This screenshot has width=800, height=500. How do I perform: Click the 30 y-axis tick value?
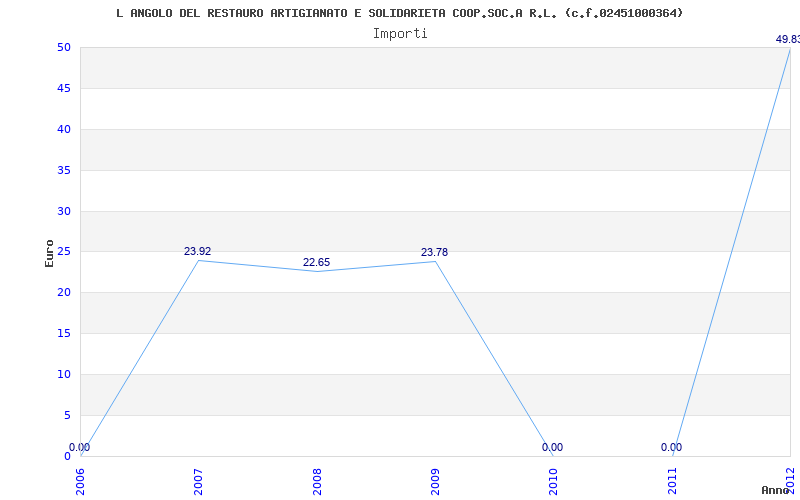[x=64, y=211]
